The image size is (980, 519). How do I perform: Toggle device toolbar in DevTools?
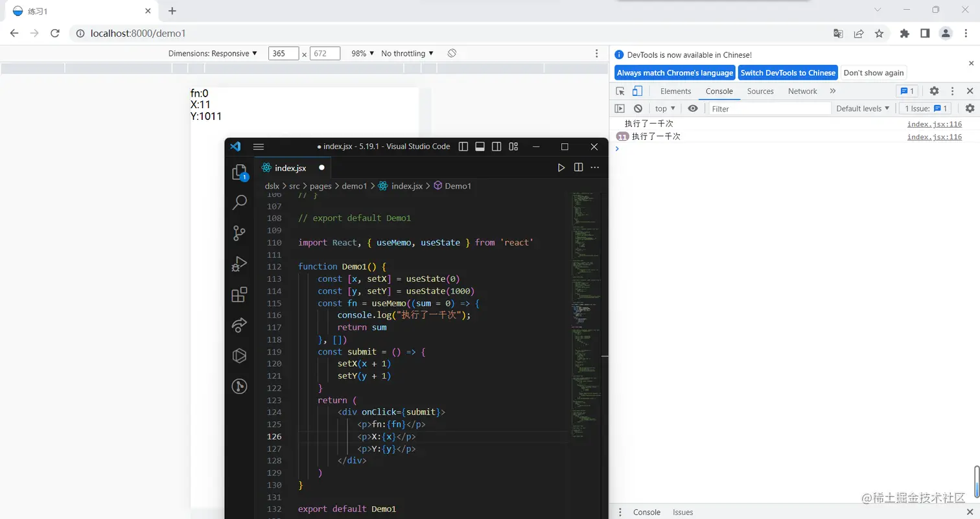tap(638, 91)
